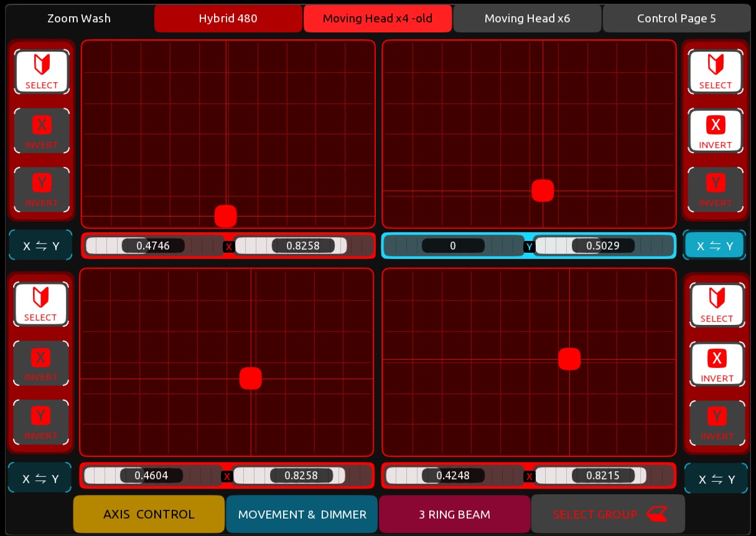The width and height of the screenshot is (756, 536).
Task: Select the Moving Head x4 -old tab
Action: coord(378,19)
